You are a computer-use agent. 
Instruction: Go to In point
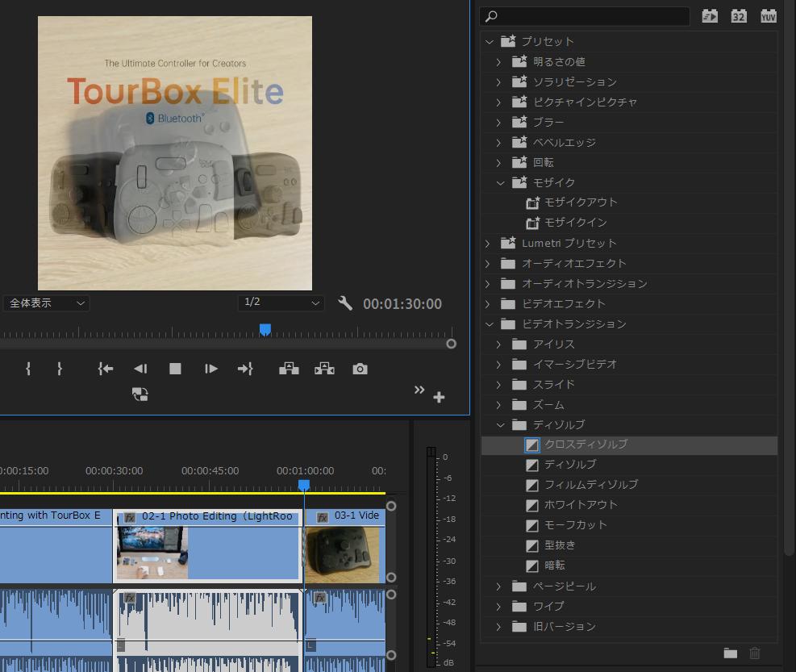pyautogui.click(x=105, y=369)
